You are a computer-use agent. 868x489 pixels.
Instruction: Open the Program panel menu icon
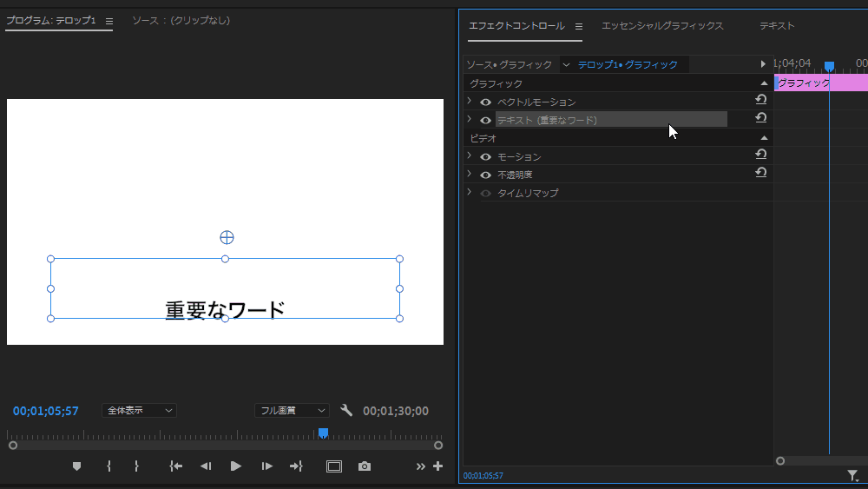coord(109,21)
